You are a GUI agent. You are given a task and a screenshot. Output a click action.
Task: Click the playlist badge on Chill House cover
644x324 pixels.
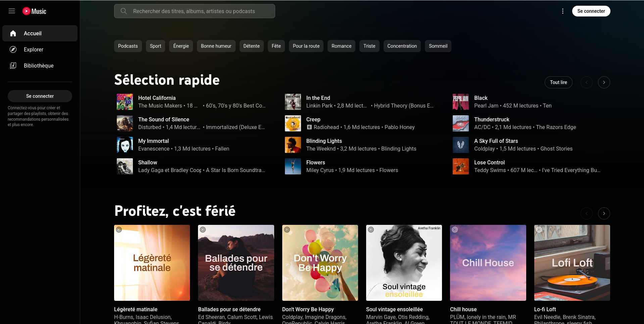(x=455, y=230)
